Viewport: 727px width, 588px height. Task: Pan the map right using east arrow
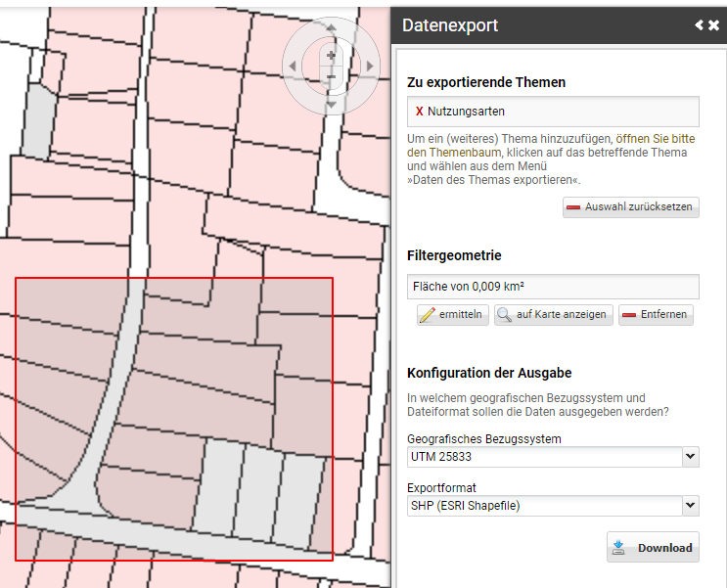click(x=370, y=67)
